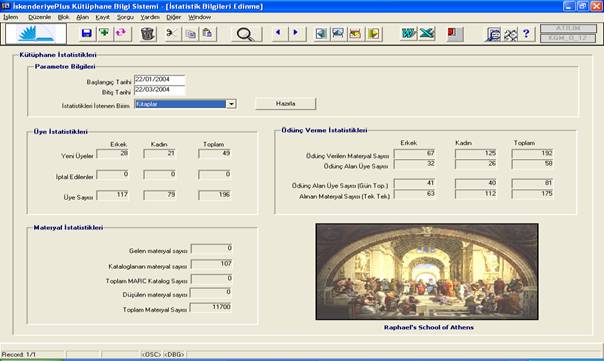
Task: Click the blue floppy disk save icon
Action: coord(87,34)
